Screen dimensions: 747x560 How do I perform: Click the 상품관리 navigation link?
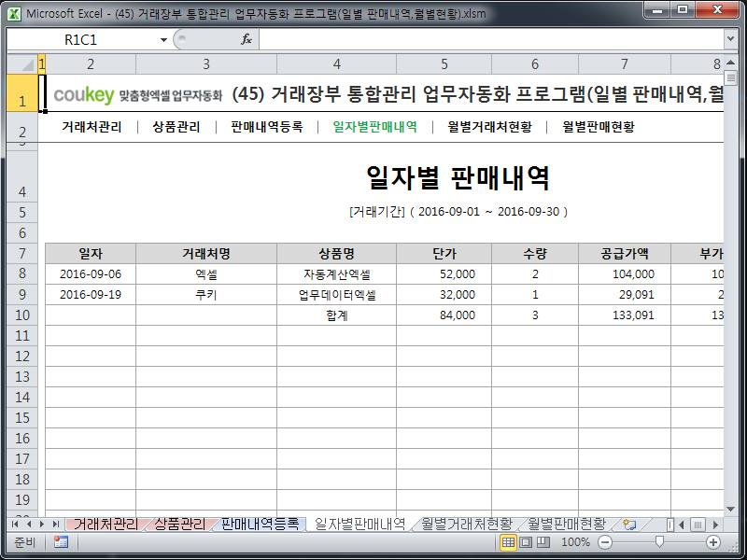pyautogui.click(x=176, y=127)
